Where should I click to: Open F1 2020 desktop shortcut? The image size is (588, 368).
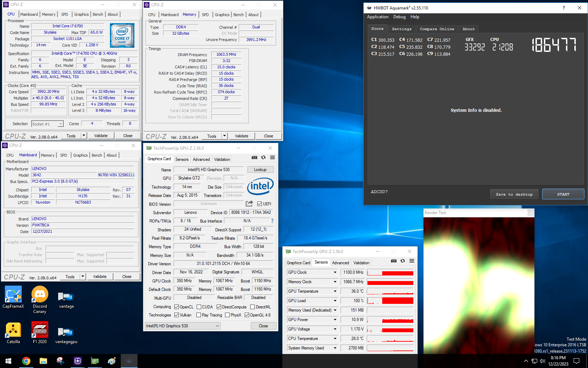[x=40, y=333]
